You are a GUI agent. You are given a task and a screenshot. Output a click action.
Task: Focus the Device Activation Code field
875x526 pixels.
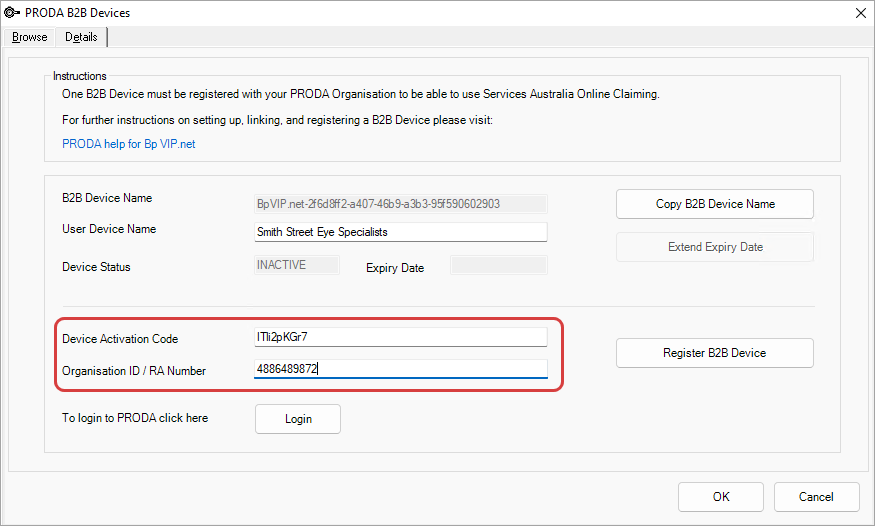click(x=401, y=337)
